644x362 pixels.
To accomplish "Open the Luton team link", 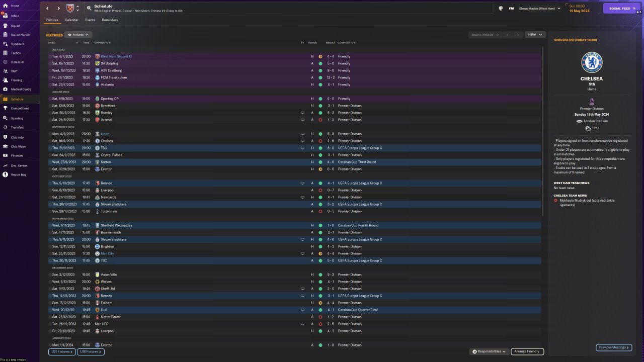I will pos(105,134).
